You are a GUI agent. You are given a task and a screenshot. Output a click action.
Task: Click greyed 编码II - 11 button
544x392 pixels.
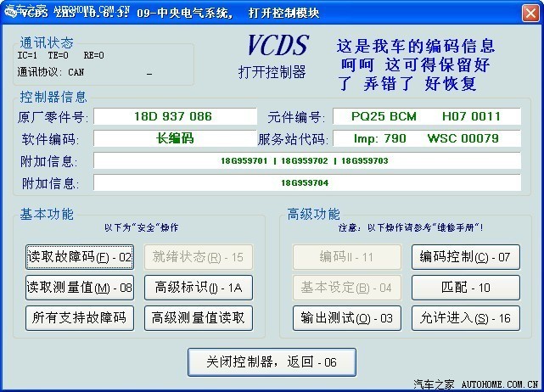[x=347, y=257]
